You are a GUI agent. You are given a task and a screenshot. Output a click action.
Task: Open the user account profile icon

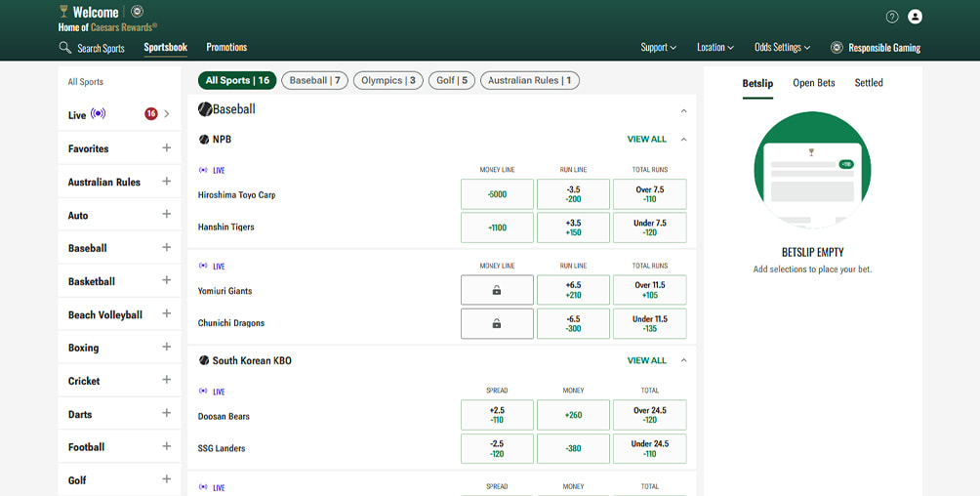click(x=915, y=17)
